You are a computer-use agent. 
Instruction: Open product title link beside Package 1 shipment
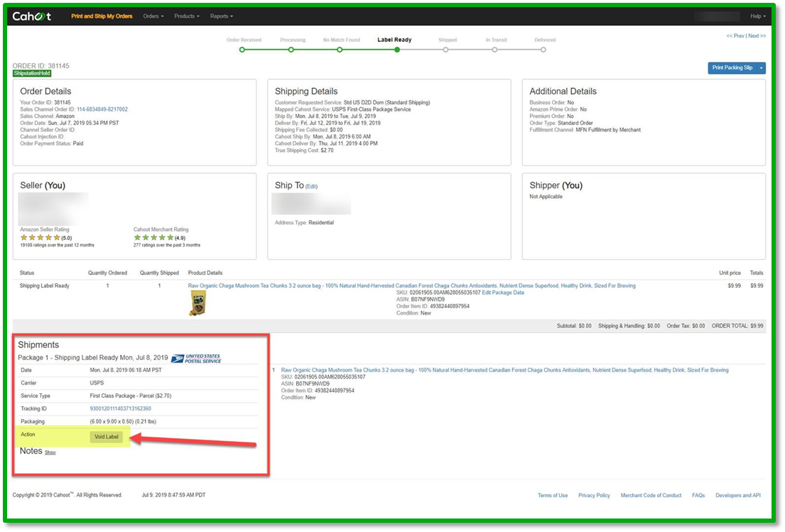pos(504,370)
